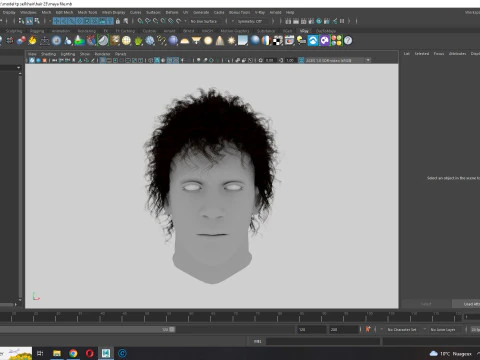Click the purple Chaos Cosmos shelf icon
The height and width of the screenshot is (360, 480).
pos(324,41)
